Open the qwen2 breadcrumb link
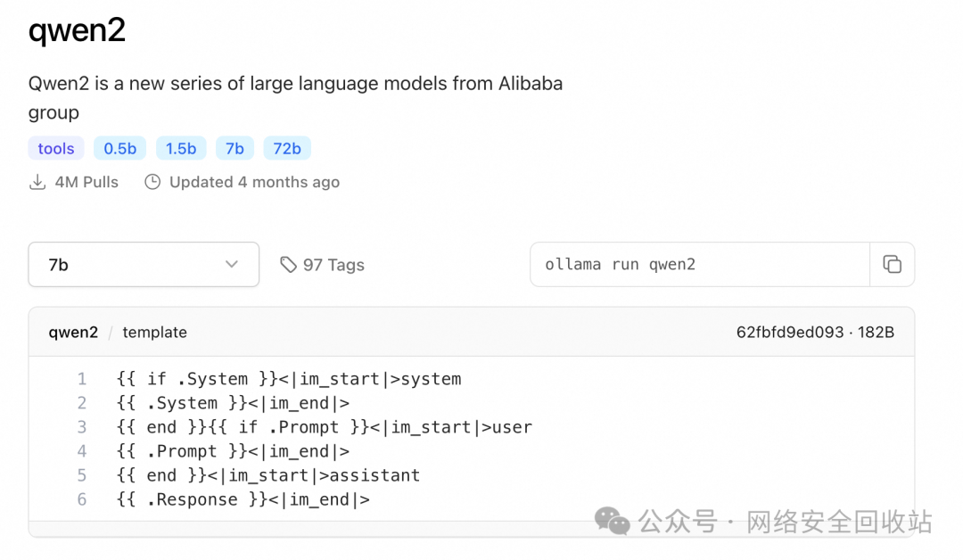The height and width of the screenshot is (560, 963). 73,333
